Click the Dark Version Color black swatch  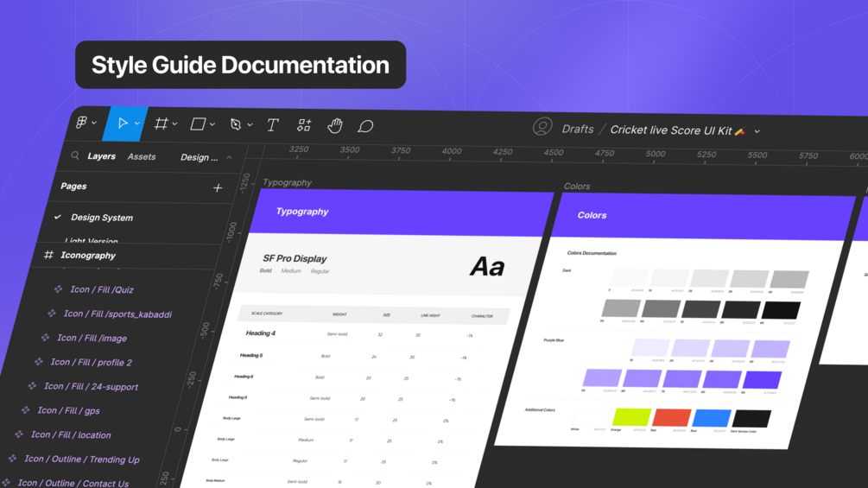tap(751, 419)
